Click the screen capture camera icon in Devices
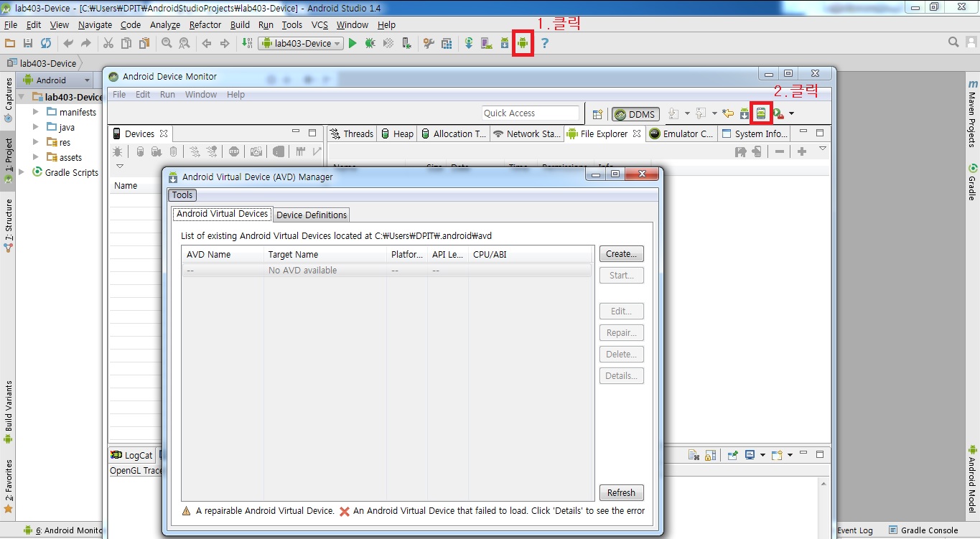The height and width of the screenshot is (539, 980). [256, 151]
